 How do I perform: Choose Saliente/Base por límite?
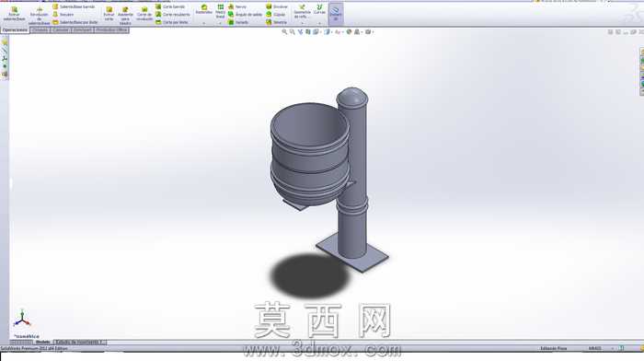[x=75, y=22]
